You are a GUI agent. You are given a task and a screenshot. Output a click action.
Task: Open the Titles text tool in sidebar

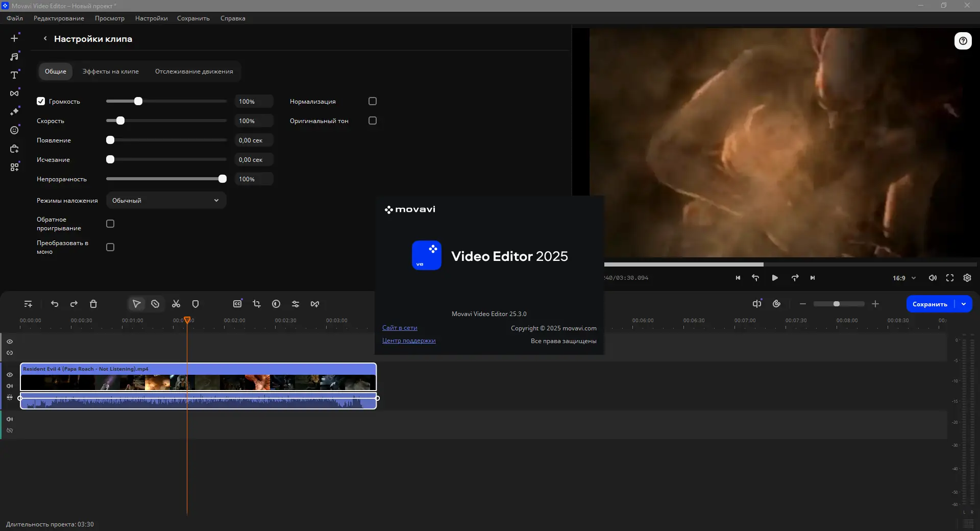pyautogui.click(x=14, y=75)
